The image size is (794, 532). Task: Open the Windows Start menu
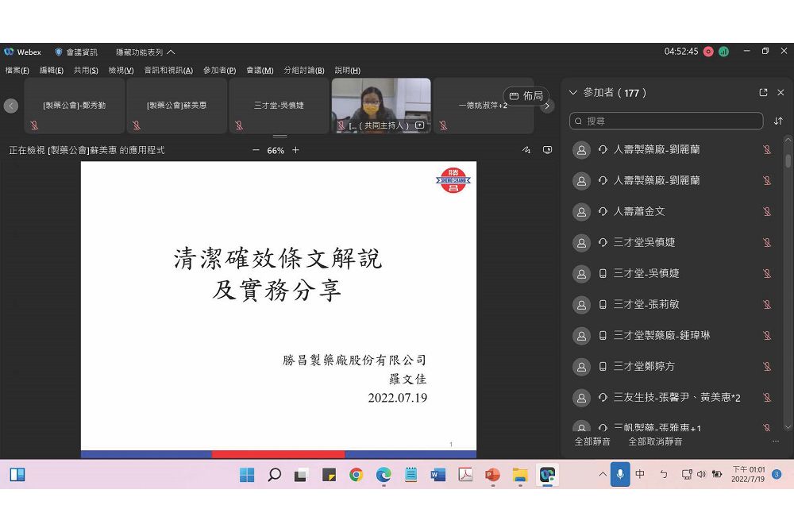(247, 475)
